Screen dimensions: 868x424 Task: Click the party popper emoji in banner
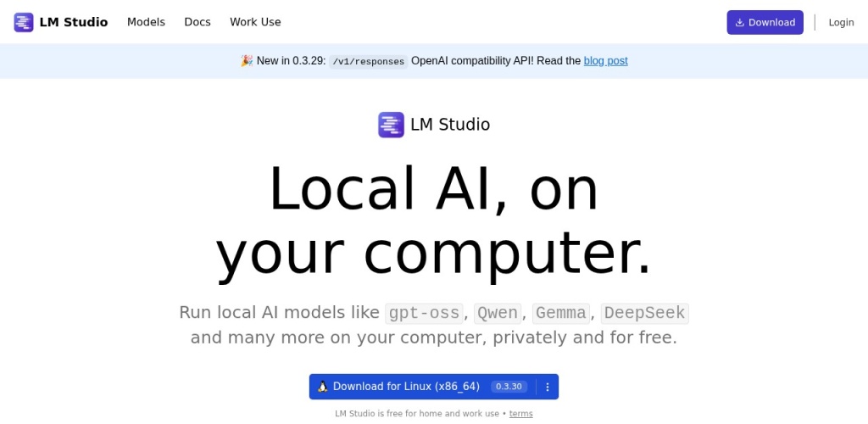[x=247, y=61]
